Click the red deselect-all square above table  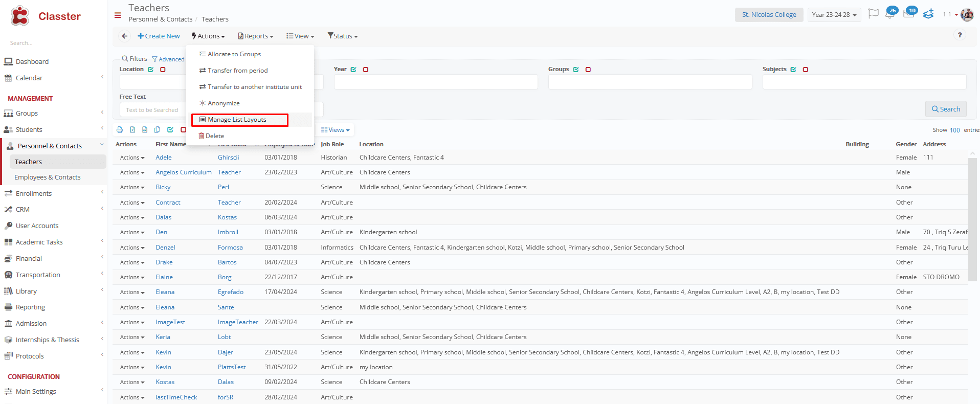pos(183,130)
